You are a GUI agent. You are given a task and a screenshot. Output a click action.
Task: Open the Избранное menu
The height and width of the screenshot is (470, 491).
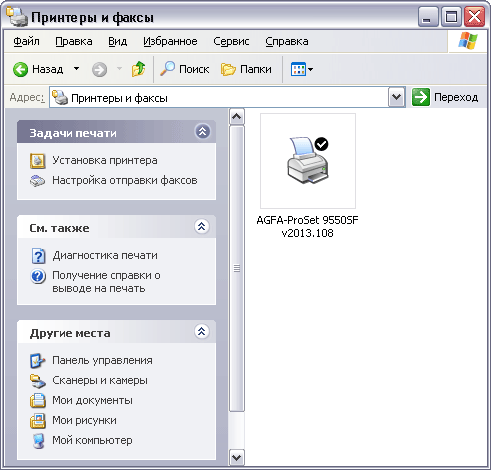coord(170,41)
